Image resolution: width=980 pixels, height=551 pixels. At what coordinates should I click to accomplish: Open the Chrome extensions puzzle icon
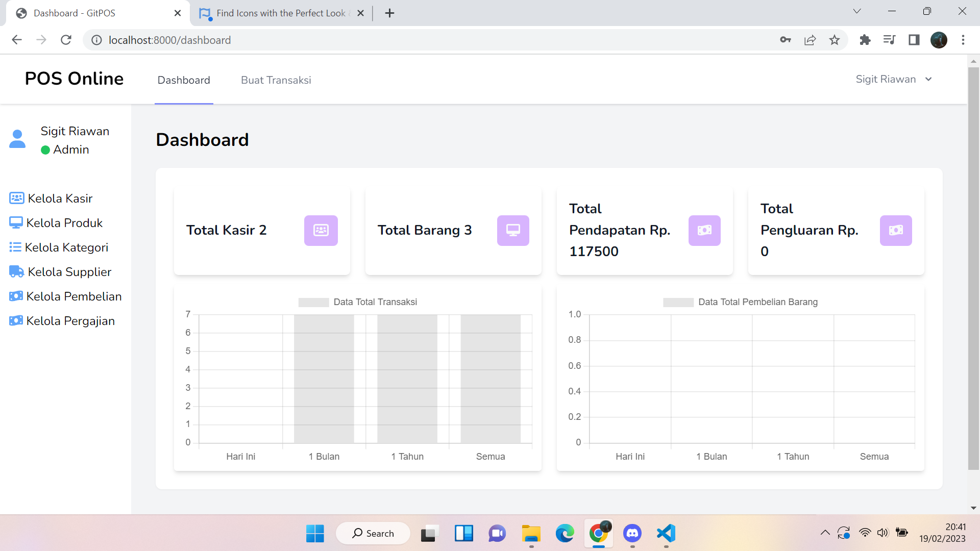[x=865, y=40]
